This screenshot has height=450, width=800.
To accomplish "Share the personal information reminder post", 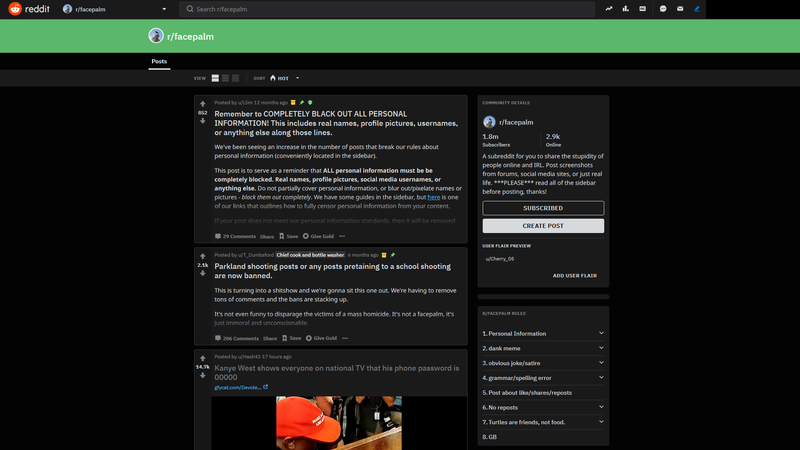I will coord(267,237).
